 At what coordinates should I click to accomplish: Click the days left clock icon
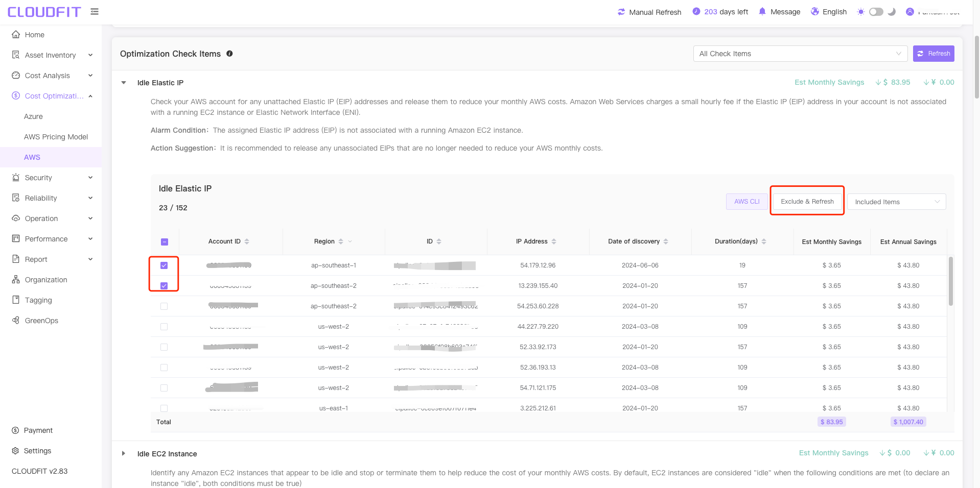coord(696,11)
